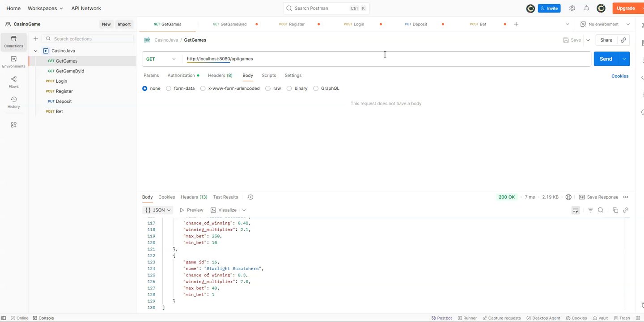Expand the Send button dropdown arrow
Screen dimensions: 644x322
(624, 59)
